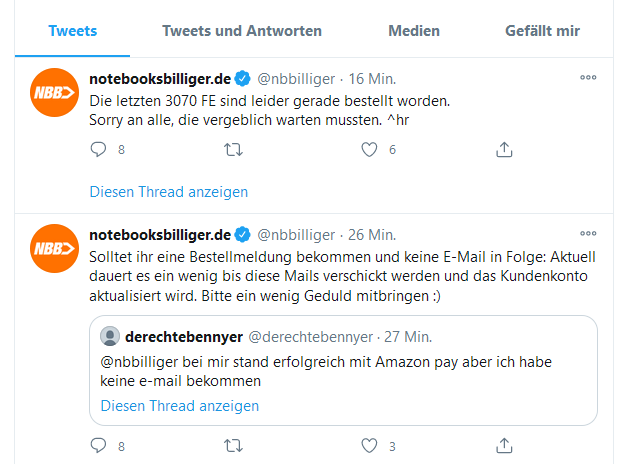The width and height of the screenshot is (617, 464).
Task: Show the thread in the quoted tweet
Action: point(180,406)
